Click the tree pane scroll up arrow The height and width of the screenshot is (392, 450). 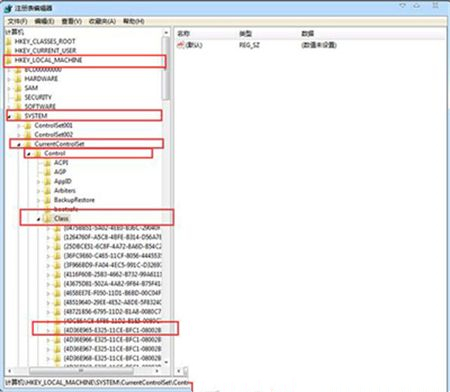(166, 33)
